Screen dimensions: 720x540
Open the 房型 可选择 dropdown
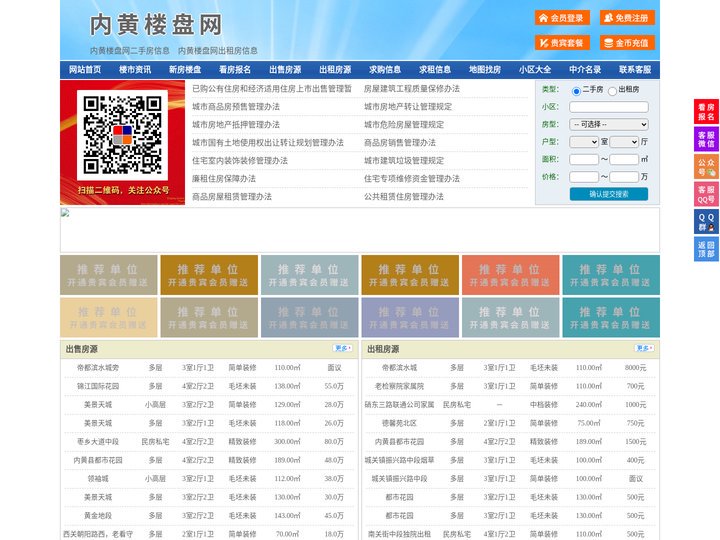pos(609,124)
